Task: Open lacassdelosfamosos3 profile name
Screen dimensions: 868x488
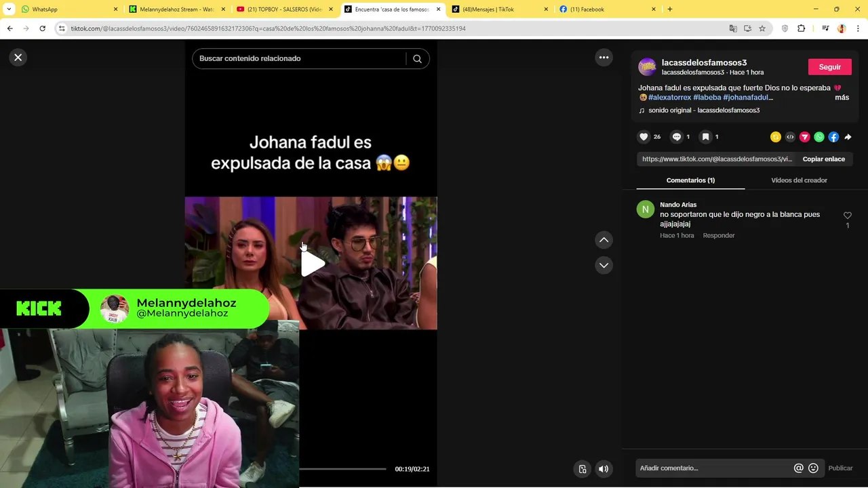Action: click(x=704, y=62)
